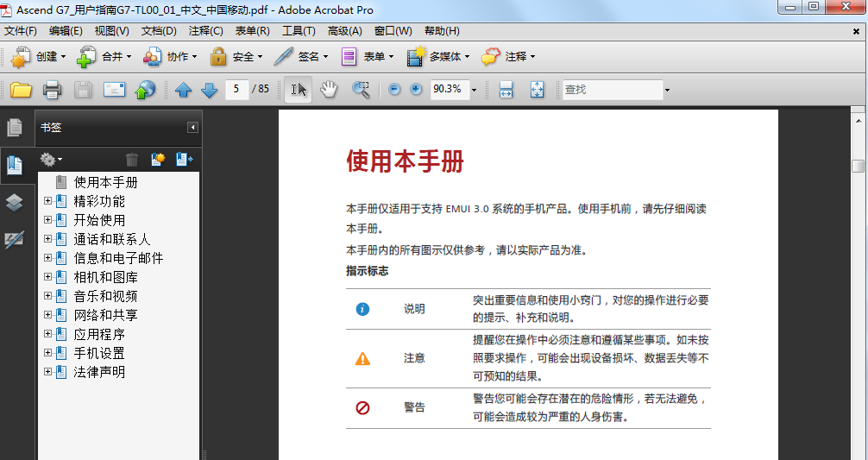Open the 窗口(W) menu
The width and height of the screenshot is (868, 460).
(393, 31)
